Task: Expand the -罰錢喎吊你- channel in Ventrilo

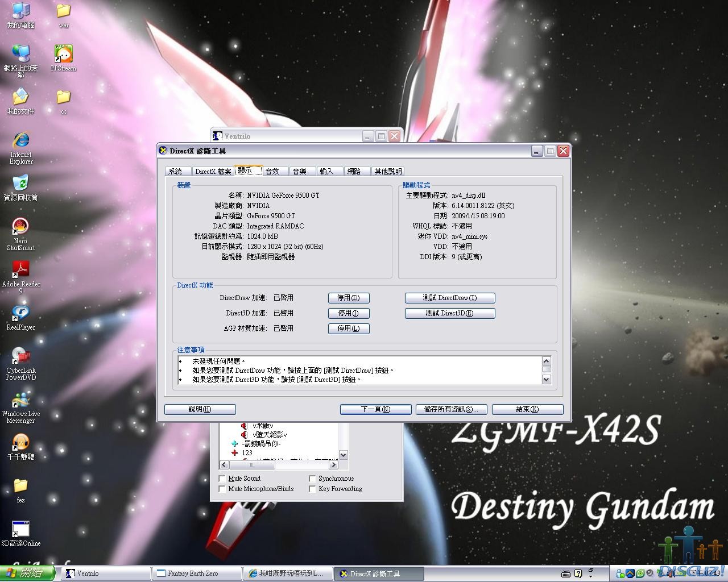Action: click(x=235, y=444)
